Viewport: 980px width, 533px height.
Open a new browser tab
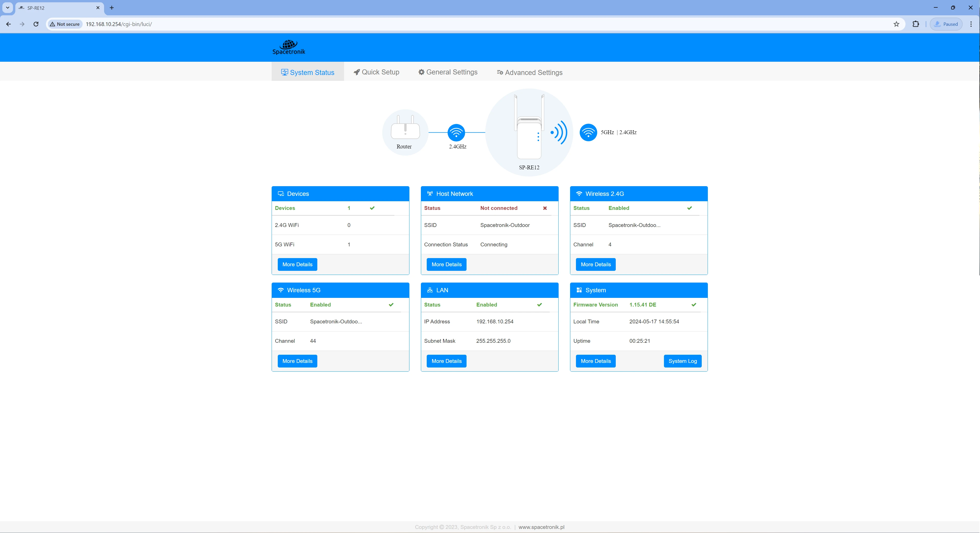pos(111,8)
